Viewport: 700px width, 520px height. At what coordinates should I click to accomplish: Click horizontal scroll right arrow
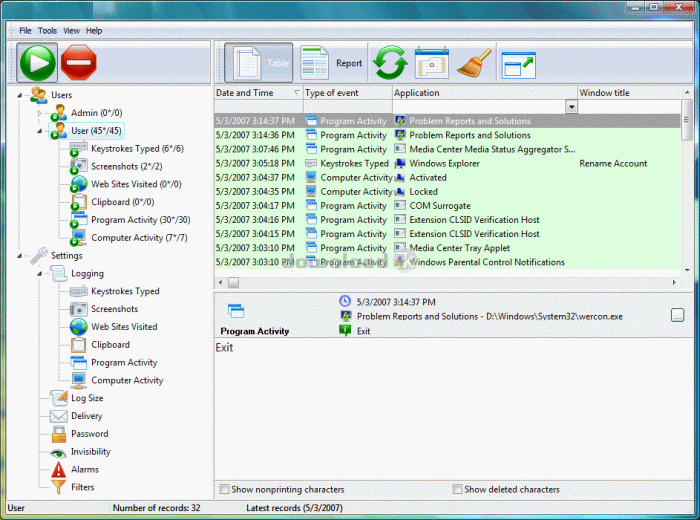pos(674,283)
